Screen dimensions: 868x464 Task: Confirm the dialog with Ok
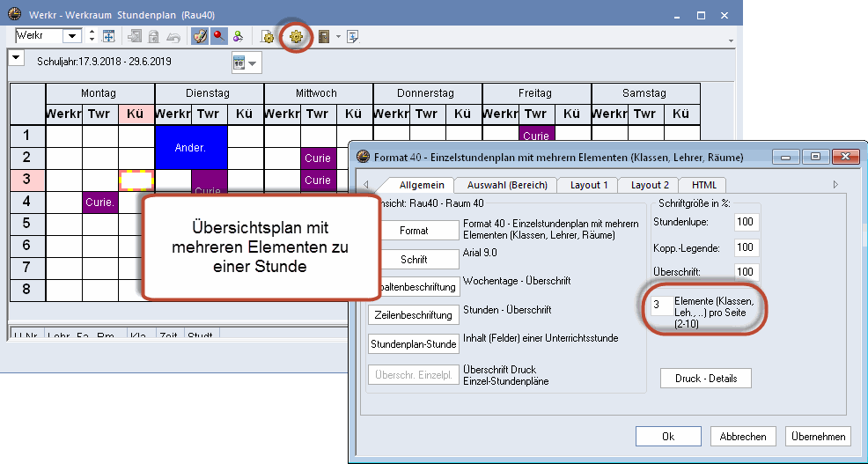[x=668, y=437]
